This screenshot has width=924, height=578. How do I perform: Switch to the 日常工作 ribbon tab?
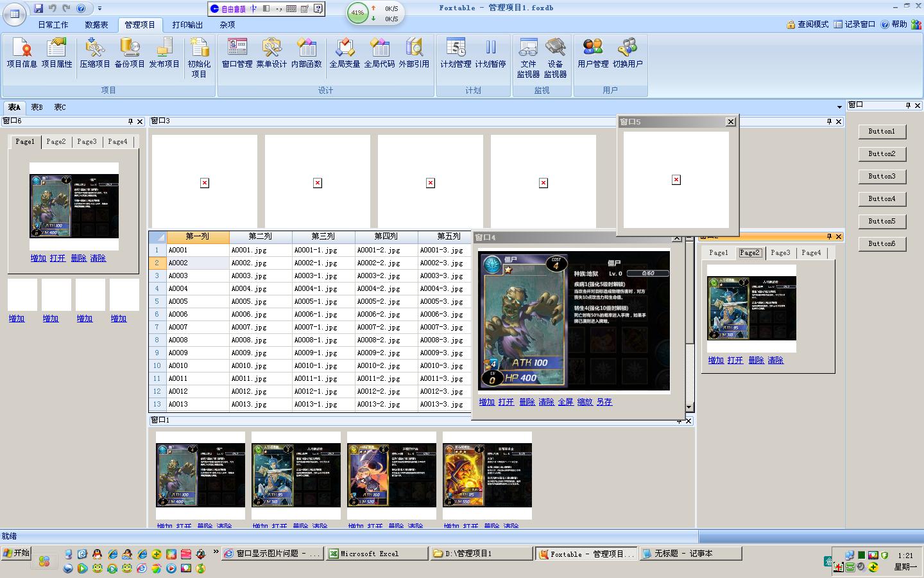(x=53, y=25)
